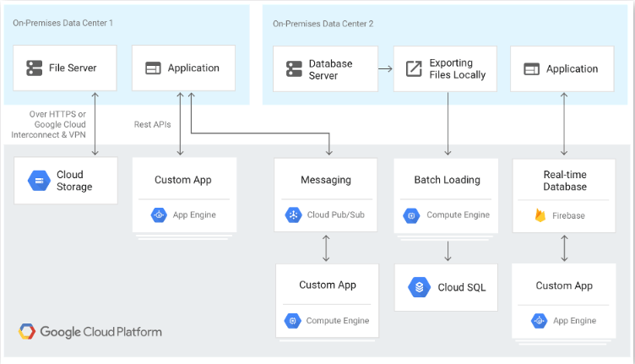Click the Cloud Storage hexagon icon
635x364 pixels.
[40, 181]
